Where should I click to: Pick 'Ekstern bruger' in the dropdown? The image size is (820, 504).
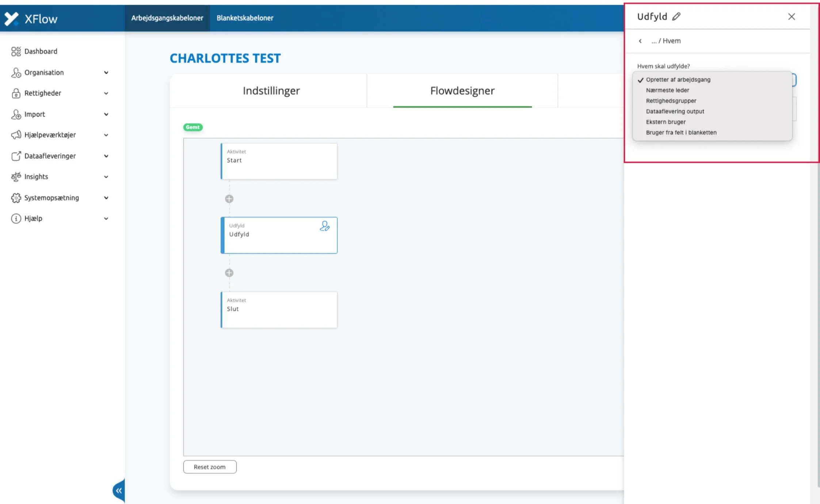665,122
